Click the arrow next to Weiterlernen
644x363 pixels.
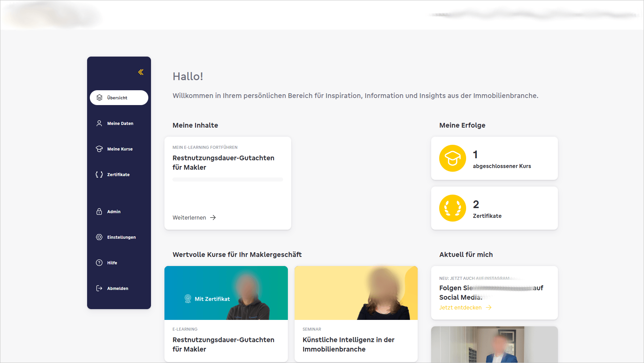213,218
